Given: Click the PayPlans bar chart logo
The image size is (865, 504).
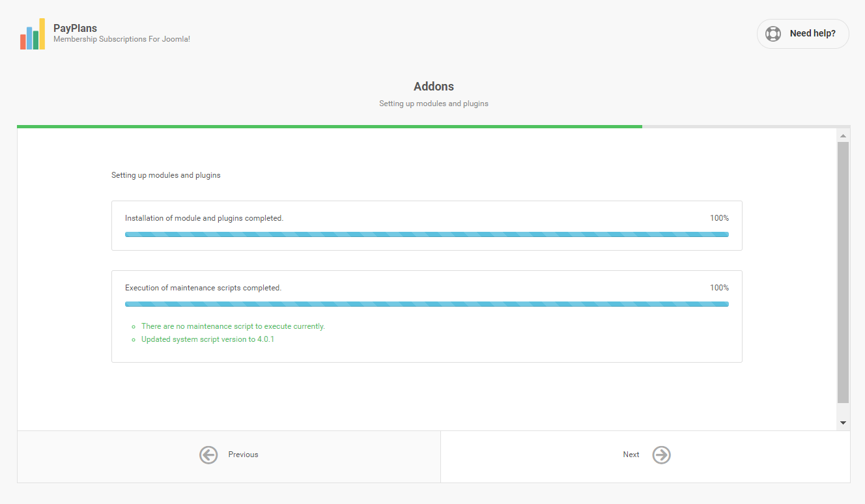Looking at the screenshot, I should [33, 34].
